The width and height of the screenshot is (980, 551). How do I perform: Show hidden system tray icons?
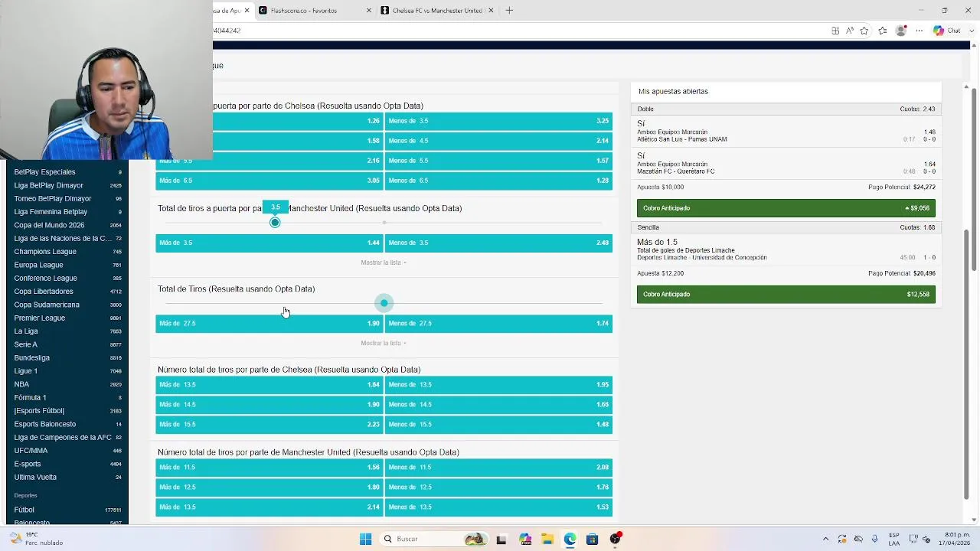click(x=825, y=539)
